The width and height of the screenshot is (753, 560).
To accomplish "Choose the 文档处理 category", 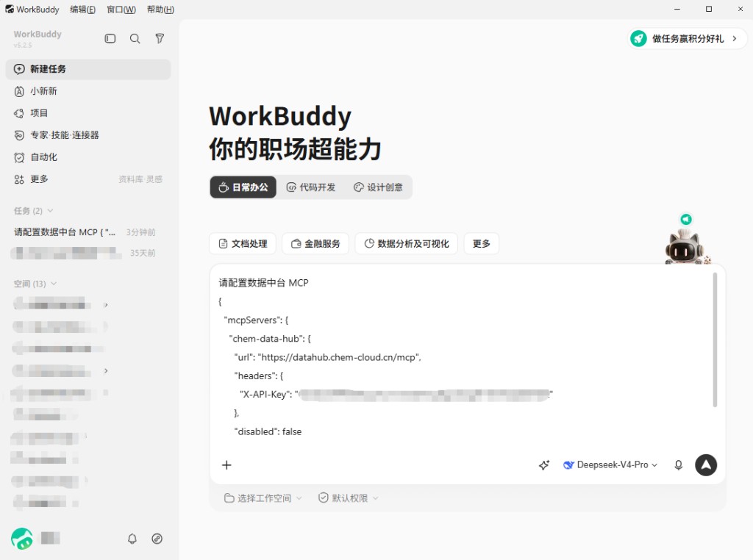I will pos(243,244).
